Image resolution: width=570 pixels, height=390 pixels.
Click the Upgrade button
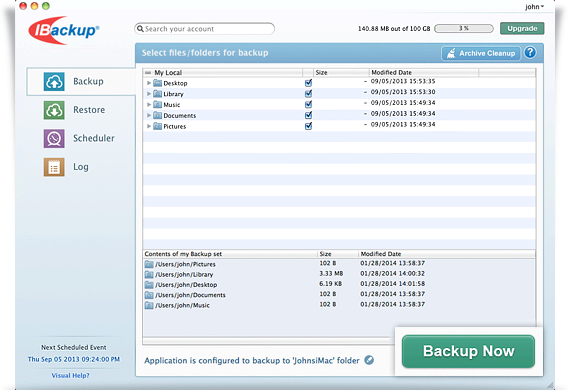tap(522, 28)
